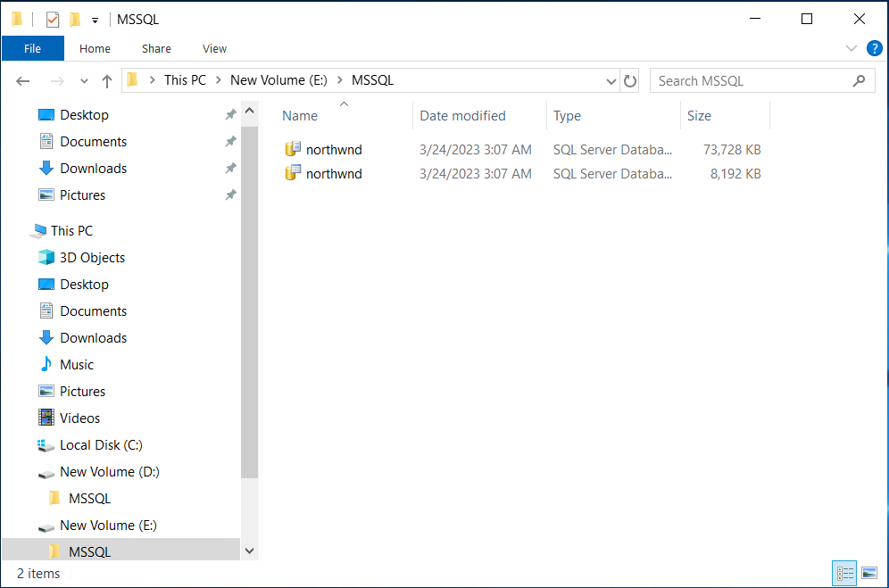Screen dimensions: 889x588
Task: Select the northwnd log file
Action: (x=330, y=173)
